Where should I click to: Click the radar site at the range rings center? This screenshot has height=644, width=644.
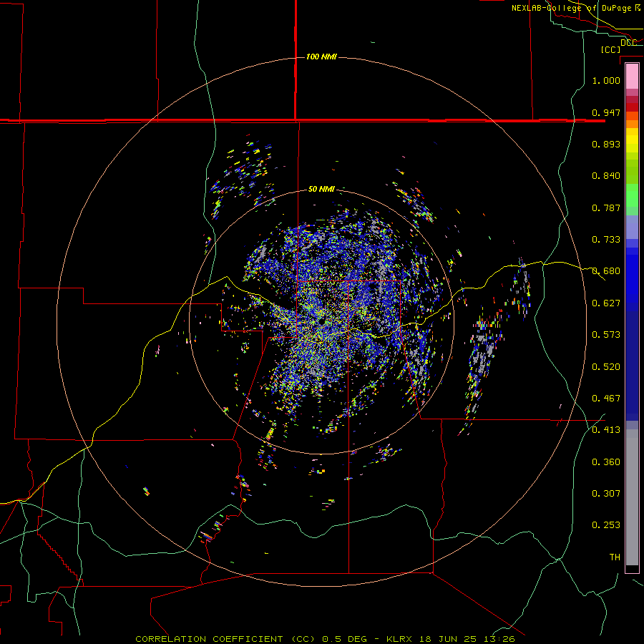(x=321, y=321)
